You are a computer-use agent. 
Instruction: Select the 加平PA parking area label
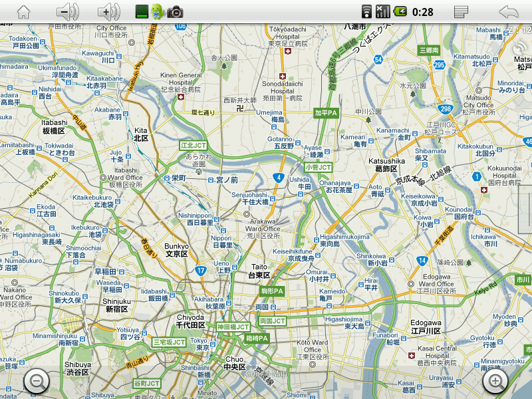click(x=326, y=113)
